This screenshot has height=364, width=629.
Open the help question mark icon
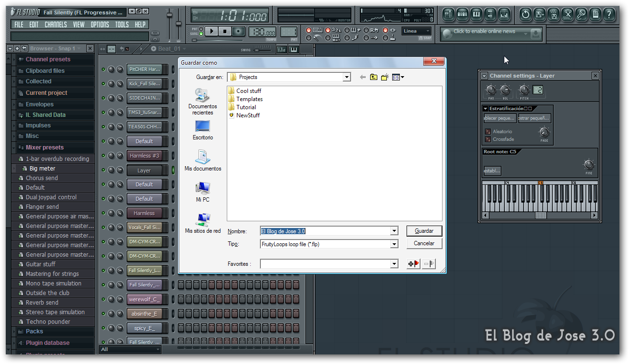[609, 14]
